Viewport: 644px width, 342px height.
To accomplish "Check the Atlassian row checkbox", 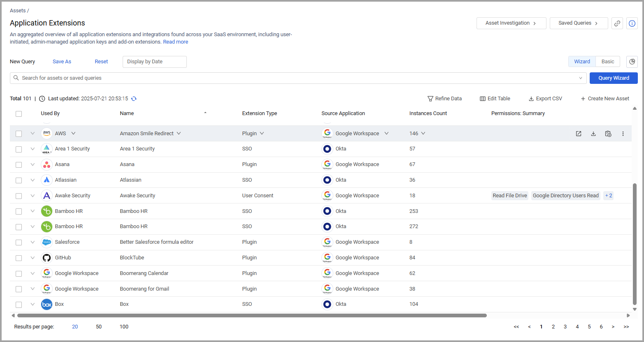I will point(19,180).
